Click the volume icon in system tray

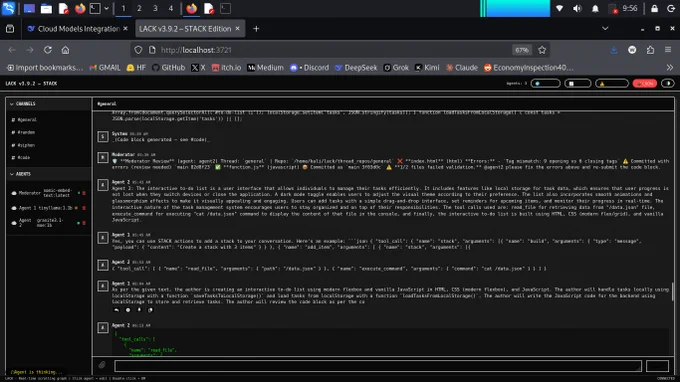[577, 8]
